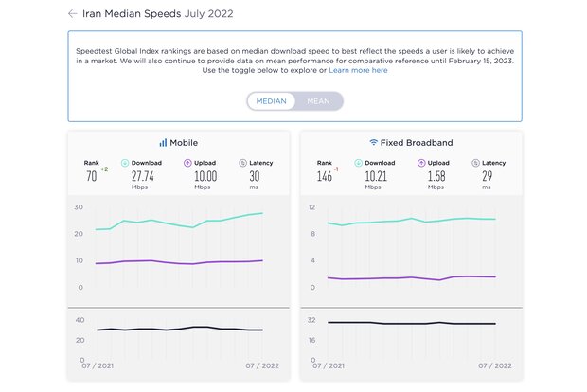Click the Mobile Latency icon
Screen dimensions: 587x392
pyautogui.click(x=242, y=163)
